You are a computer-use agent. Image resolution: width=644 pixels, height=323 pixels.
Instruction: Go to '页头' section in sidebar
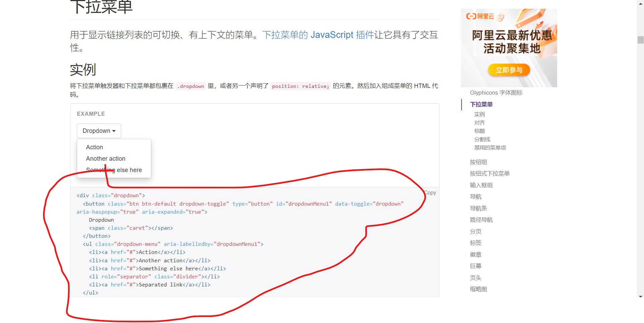coord(476,278)
